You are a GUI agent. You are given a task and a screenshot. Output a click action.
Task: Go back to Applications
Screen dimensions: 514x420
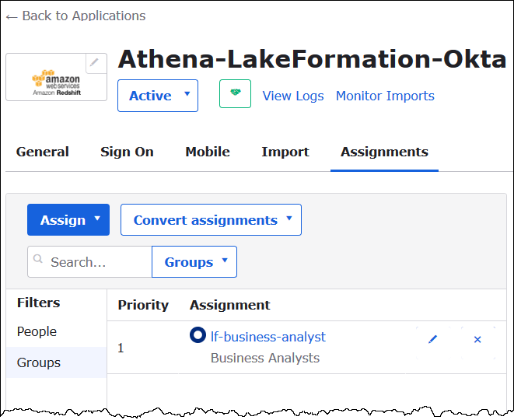point(75,16)
